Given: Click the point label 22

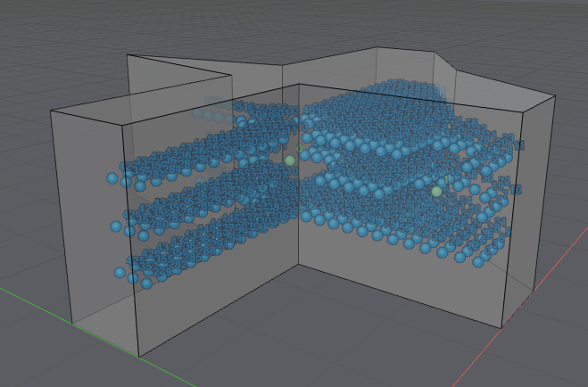Looking at the screenshot, I should [504, 181].
